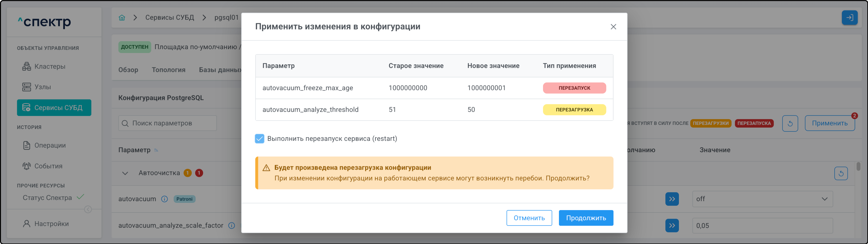Apply default value to autovacuum_analyze_scale_factor
This screenshot has width=868, height=244.
pyautogui.click(x=672, y=225)
